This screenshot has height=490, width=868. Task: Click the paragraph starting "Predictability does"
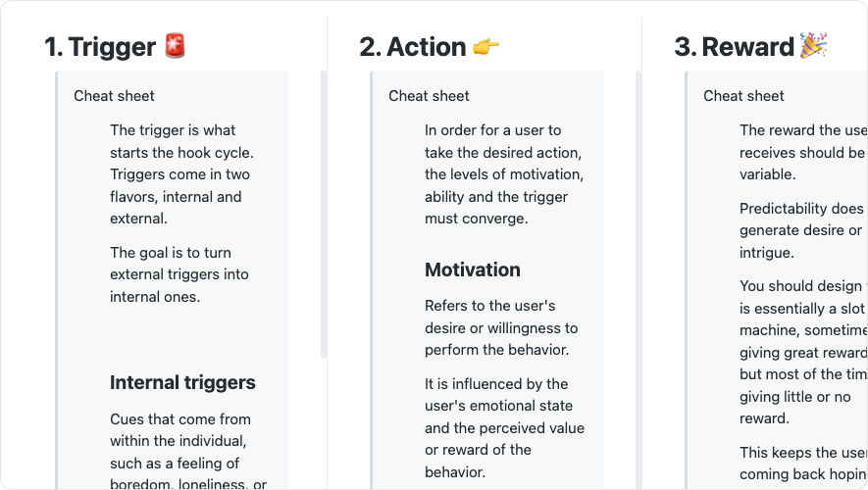(x=801, y=230)
